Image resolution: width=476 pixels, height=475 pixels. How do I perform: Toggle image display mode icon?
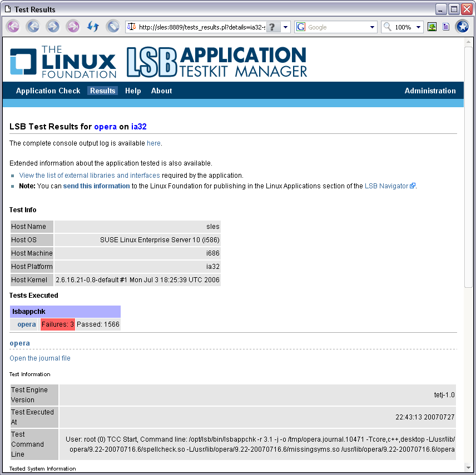tap(432, 27)
